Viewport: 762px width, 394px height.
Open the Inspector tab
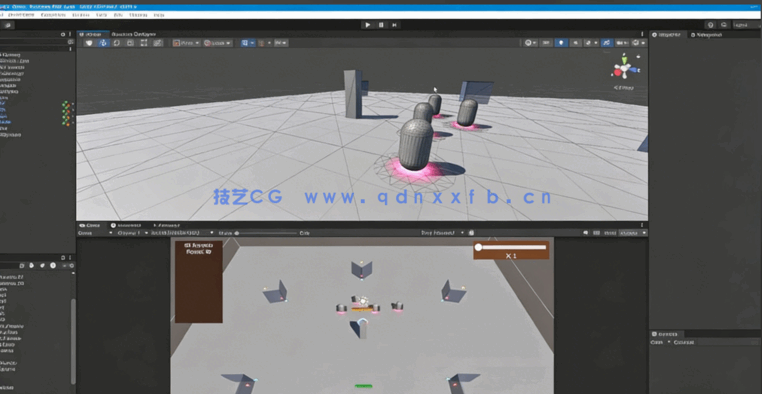tap(668, 35)
